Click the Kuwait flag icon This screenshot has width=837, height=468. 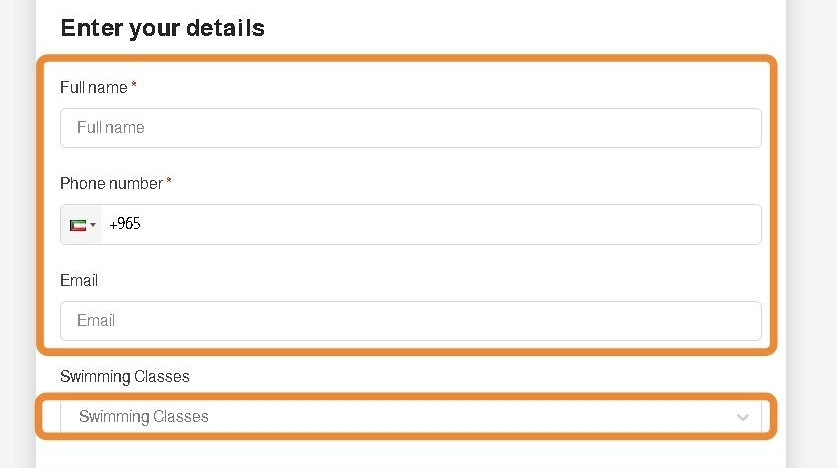point(78,225)
